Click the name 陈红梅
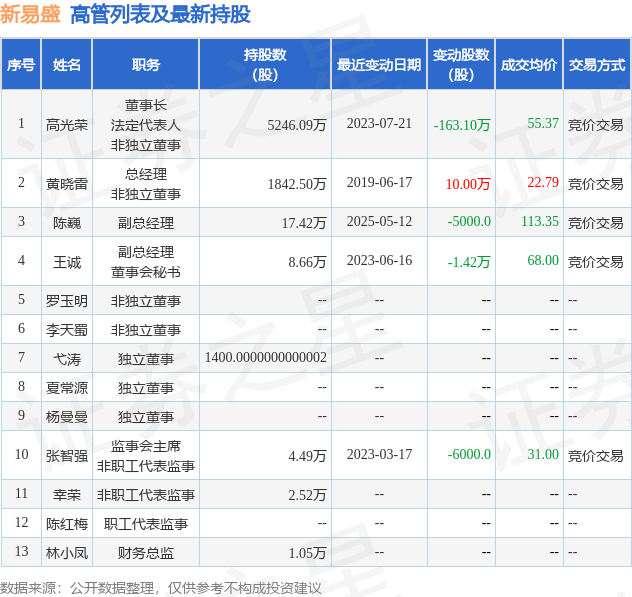The image size is (632, 597). [x=67, y=524]
